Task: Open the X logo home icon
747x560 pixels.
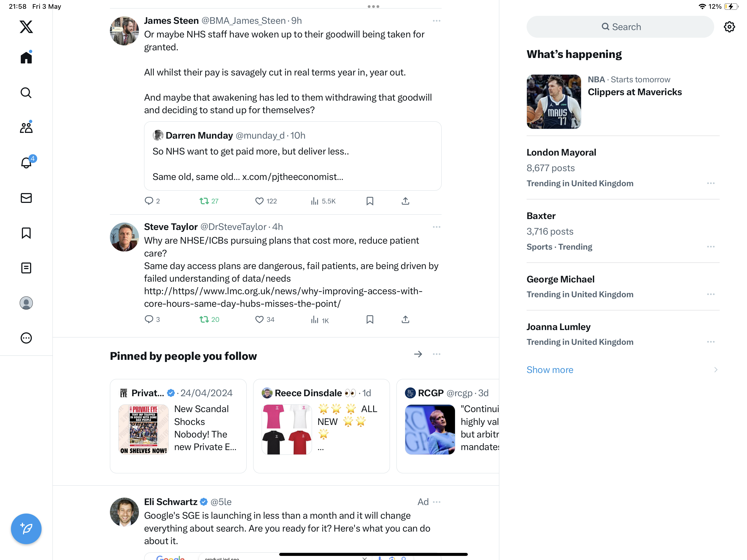Action: tap(26, 27)
